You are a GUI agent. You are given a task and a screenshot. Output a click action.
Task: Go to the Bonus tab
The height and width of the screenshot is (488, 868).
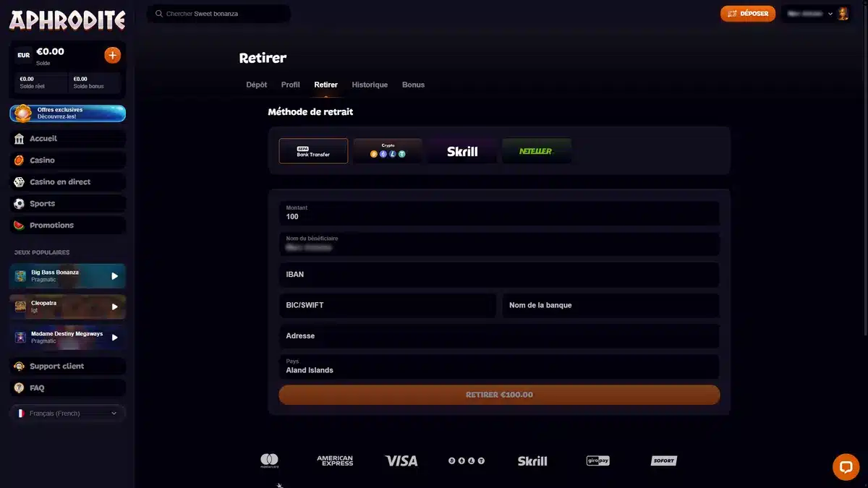click(413, 85)
